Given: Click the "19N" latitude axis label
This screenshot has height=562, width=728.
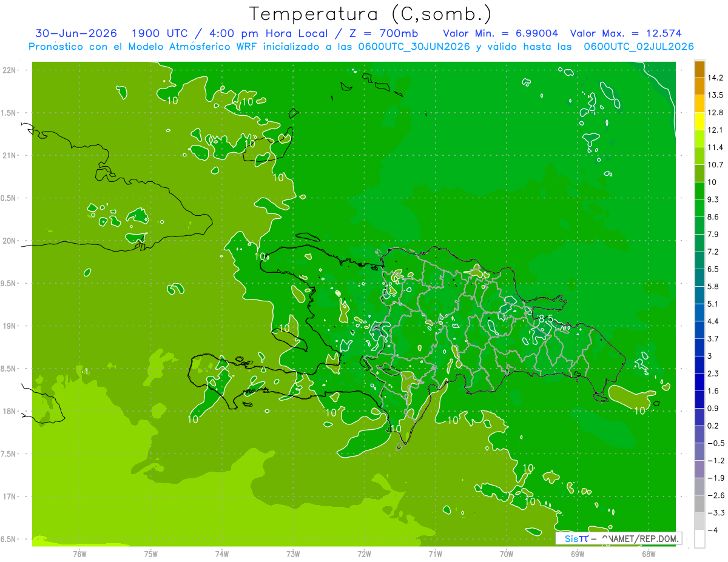Looking at the screenshot, I should (10, 326).
